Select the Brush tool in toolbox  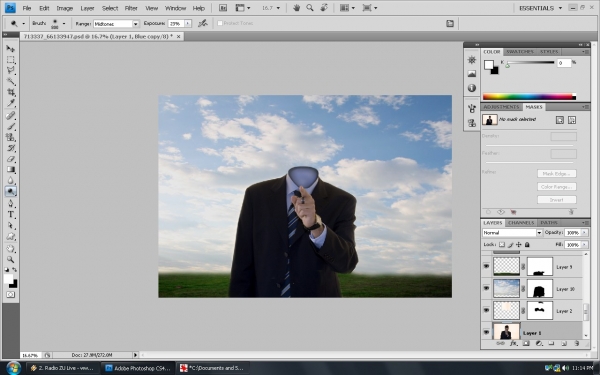[x=10, y=126]
